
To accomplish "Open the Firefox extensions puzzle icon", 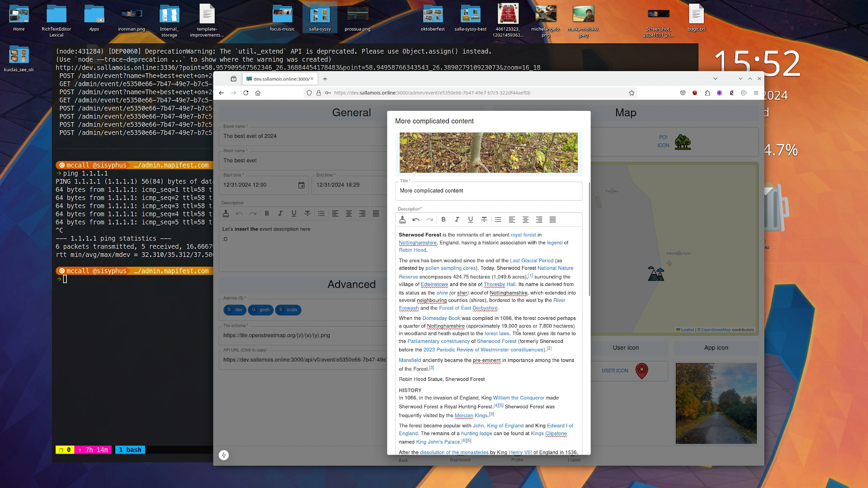I will click(x=707, y=93).
